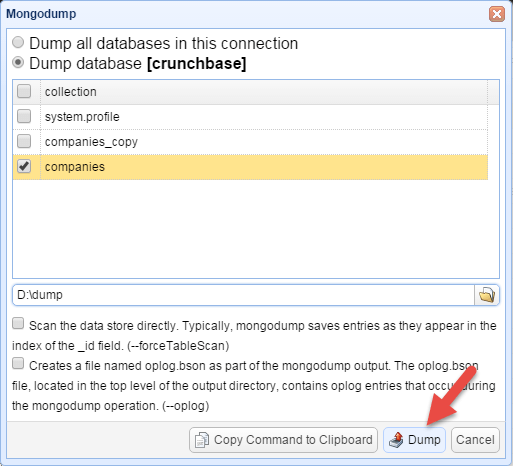
Task: Cancel the Mongodump dialog
Action: click(475, 440)
